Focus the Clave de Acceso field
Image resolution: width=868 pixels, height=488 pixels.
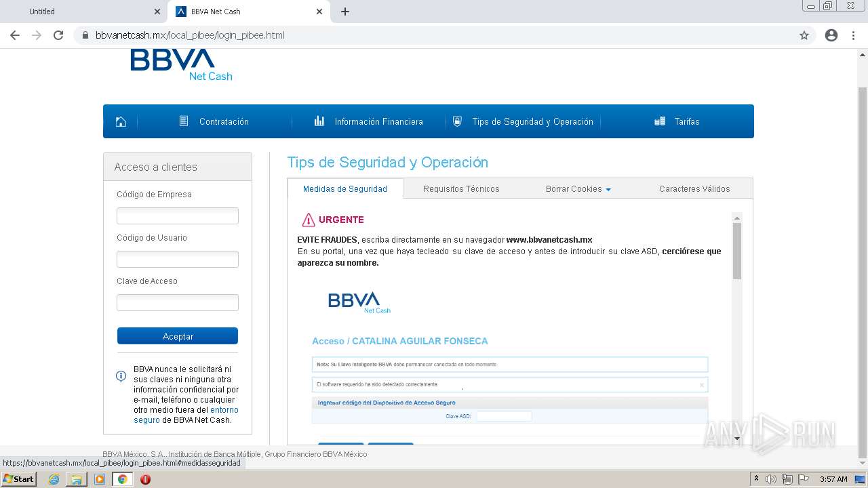pyautogui.click(x=178, y=302)
